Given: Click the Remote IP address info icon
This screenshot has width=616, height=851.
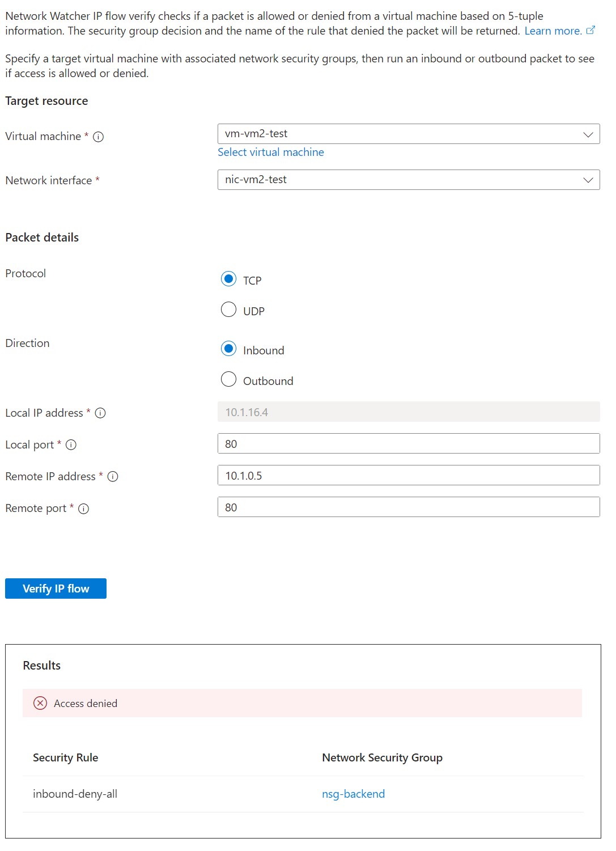Looking at the screenshot, I should tap(113, 477).
